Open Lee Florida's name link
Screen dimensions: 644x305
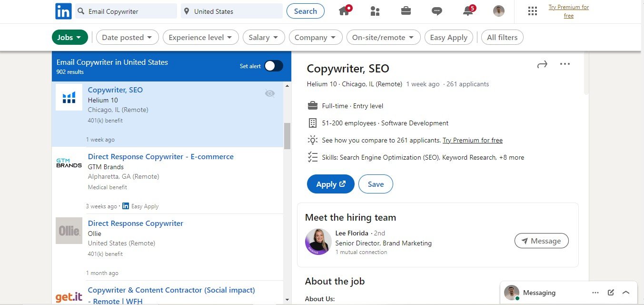(x=352, y=233)
